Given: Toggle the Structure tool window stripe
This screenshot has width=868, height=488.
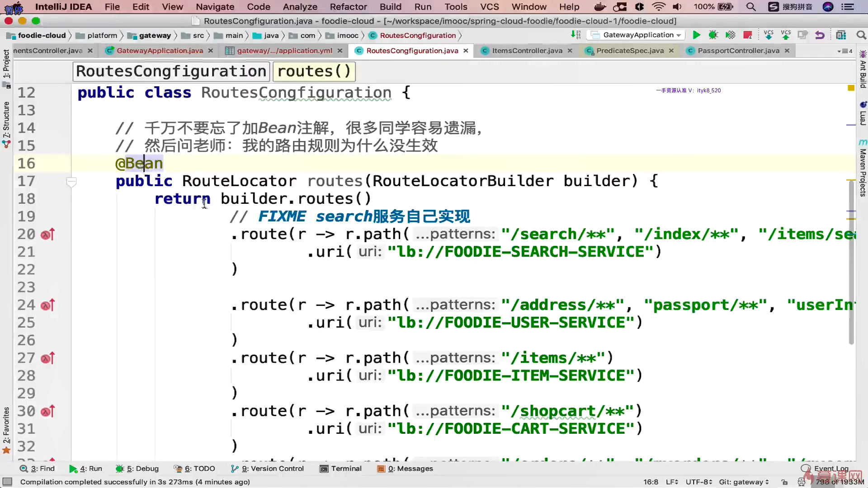Looking at the screenshot, I should click(6, 120).
